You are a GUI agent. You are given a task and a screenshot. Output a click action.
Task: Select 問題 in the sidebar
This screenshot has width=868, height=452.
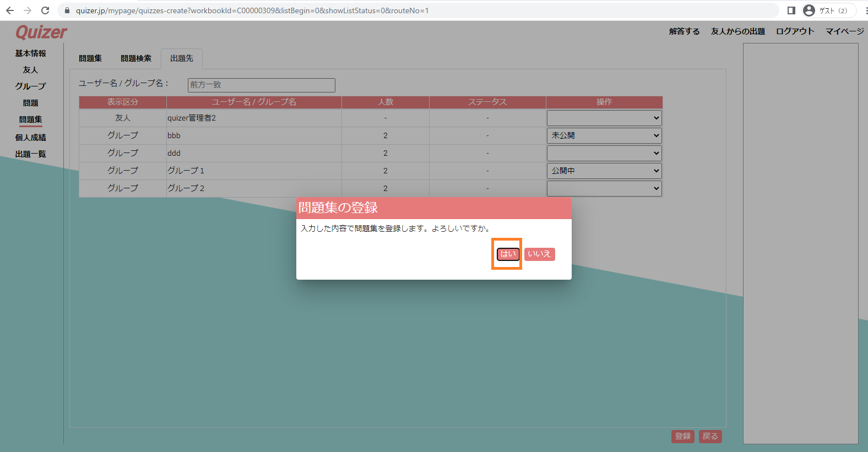(31, 103)
